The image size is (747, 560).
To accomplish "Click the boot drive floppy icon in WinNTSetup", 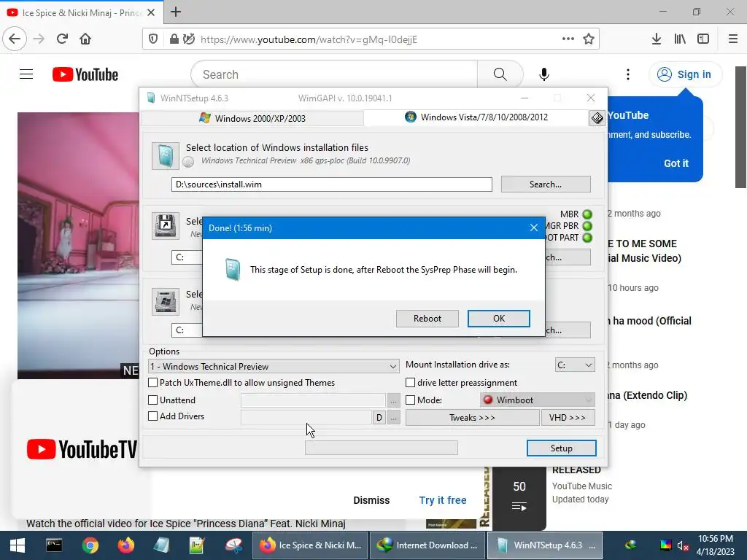I will (x=166, y=226).
